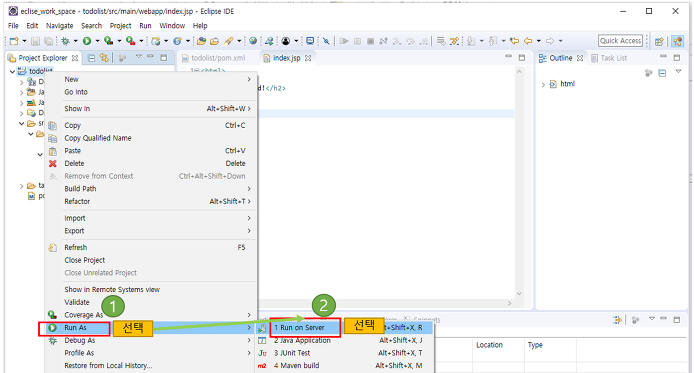Open the Navigate menu

pos(59,26)
